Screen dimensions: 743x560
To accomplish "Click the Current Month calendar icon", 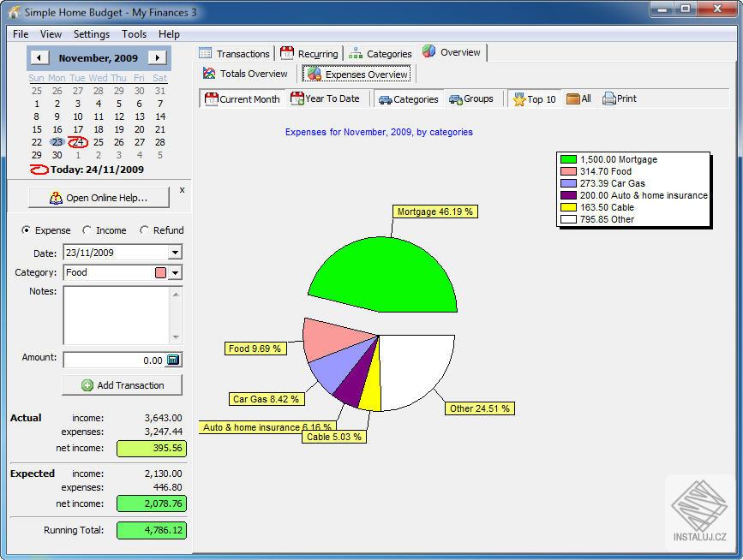I will pos(211,99).
